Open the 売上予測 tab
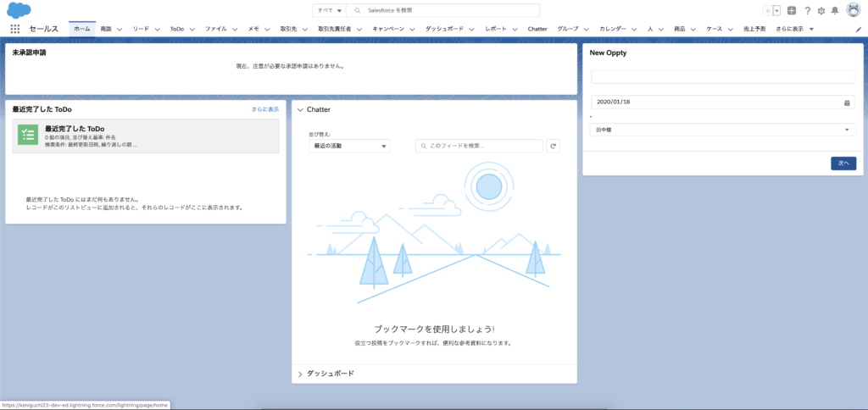Viewport: 868px width, 410px height. [754, 29]
